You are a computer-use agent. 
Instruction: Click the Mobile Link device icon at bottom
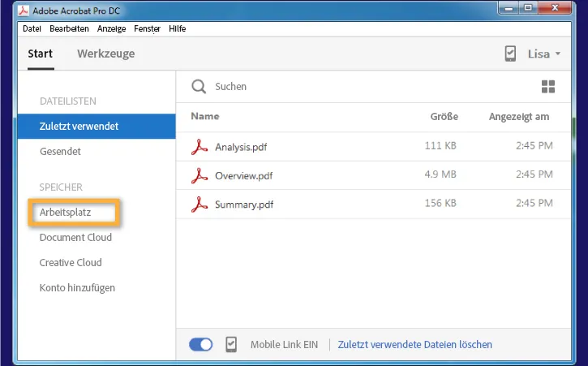click(x=231, y=344)
